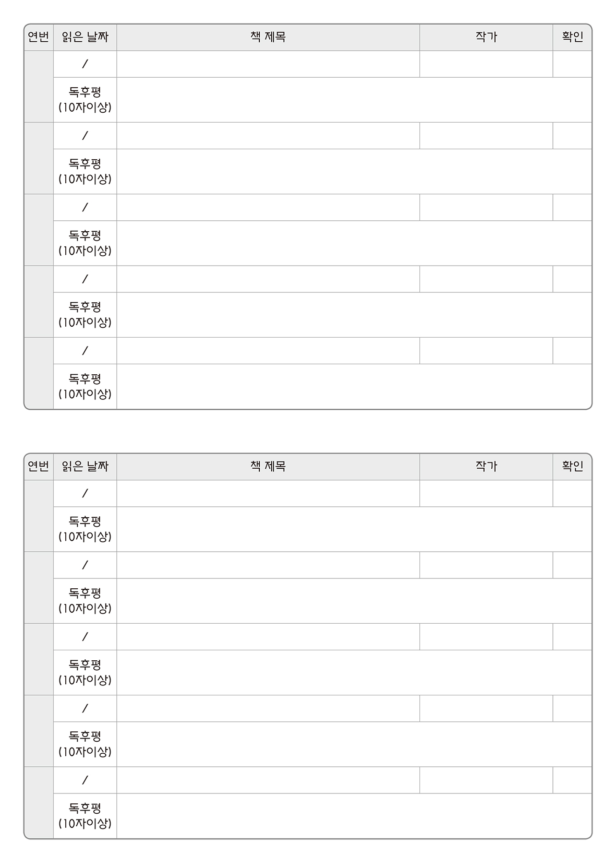Click the first 확인 cell in the top table
This screenshot has width=616, height=867.
tap(572, 64)
